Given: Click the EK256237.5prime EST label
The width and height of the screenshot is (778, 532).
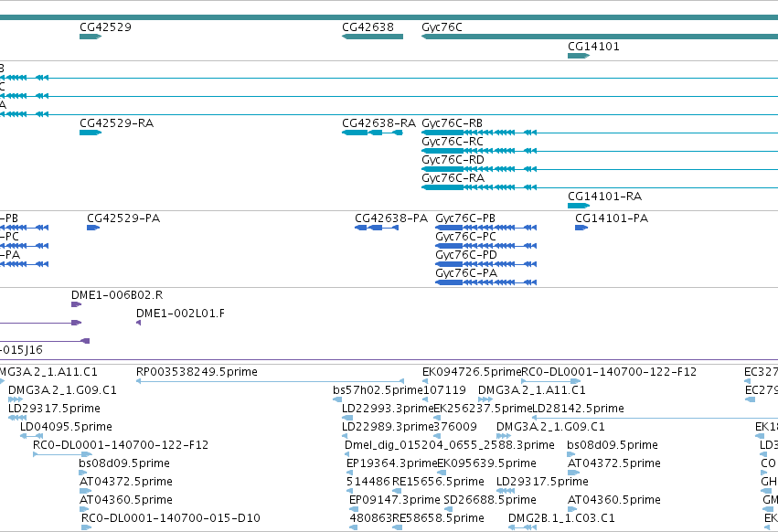Looking at the screenshot, I should click(483, 409).
